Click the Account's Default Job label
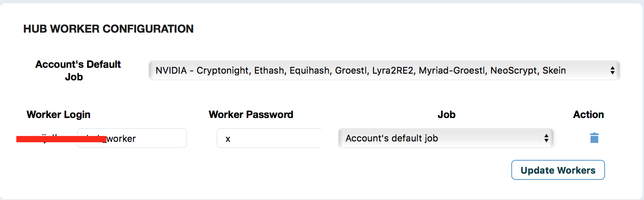Viewport: 644px width, 200px height. pyautogui.click(x=78, y=71)
